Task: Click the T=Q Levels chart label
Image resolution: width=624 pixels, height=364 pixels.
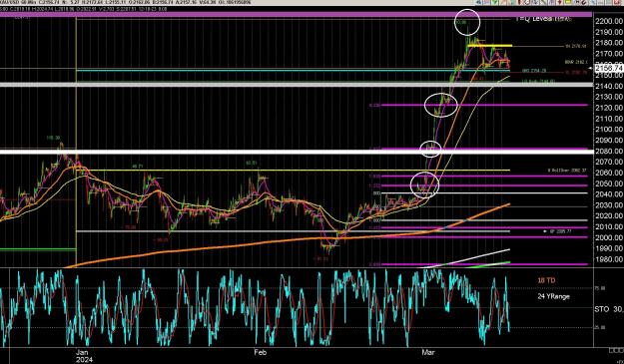Action: [x=543, y=19]
